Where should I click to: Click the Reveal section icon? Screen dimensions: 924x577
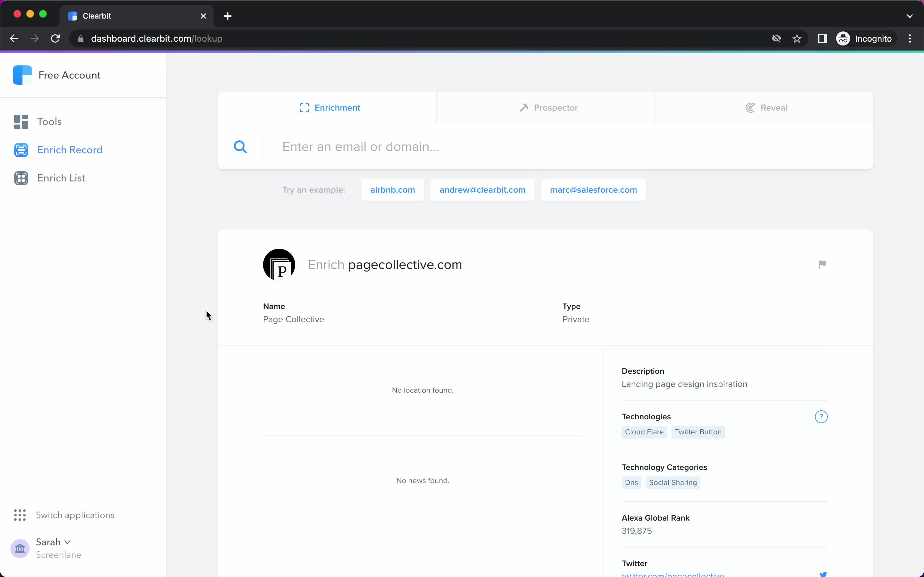(x=750, y=107)
